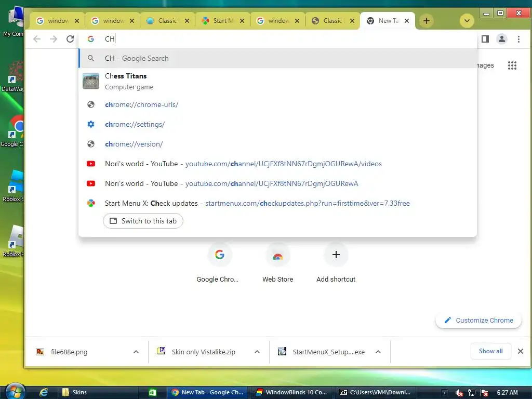Open the Skins folder taskbar button
The height and width of the screenshot is (399, 532).
98,392
